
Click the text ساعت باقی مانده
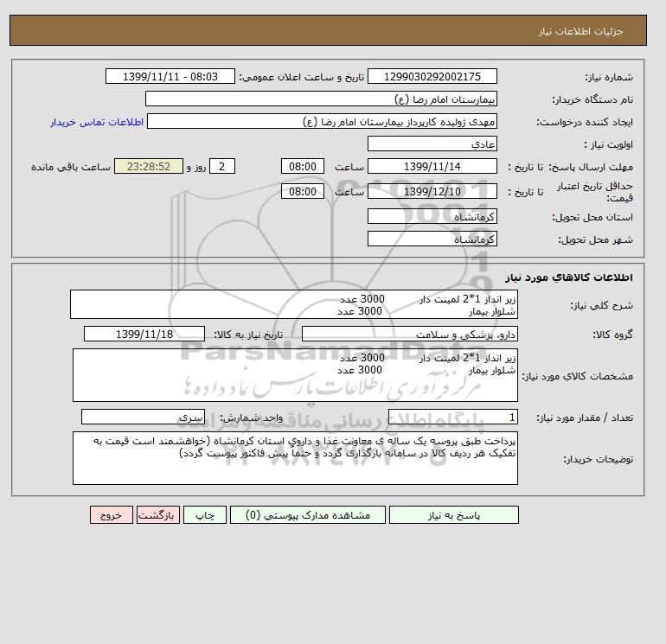click(x=71, y=167)
